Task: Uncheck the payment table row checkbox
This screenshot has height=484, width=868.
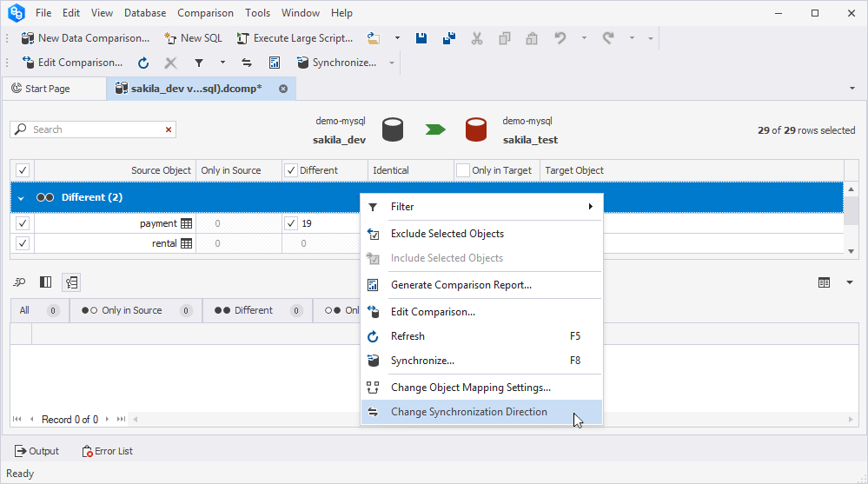Action: (x=23, y=223)
